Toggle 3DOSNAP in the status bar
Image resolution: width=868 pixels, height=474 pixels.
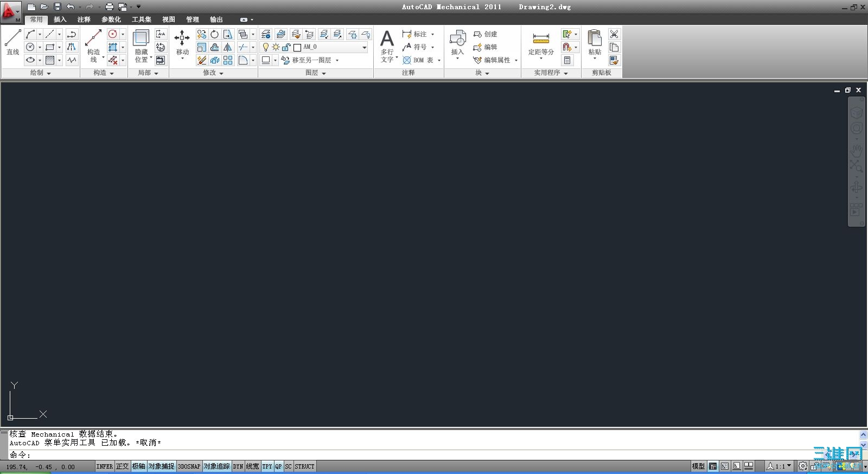pyautogui.click(x=189, y=466)
